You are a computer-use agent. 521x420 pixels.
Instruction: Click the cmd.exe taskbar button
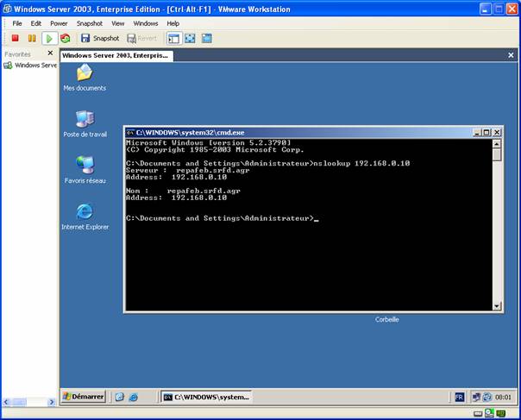click(x=206, y=397)
